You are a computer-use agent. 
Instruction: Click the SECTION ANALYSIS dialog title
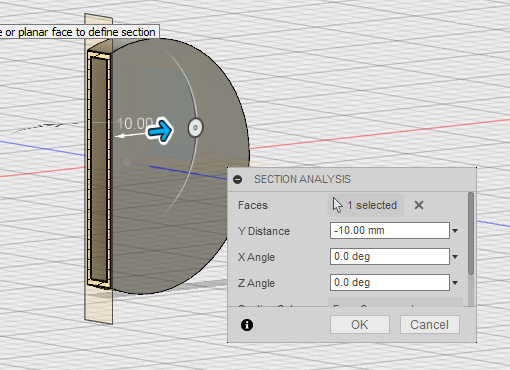pos(302,179)
